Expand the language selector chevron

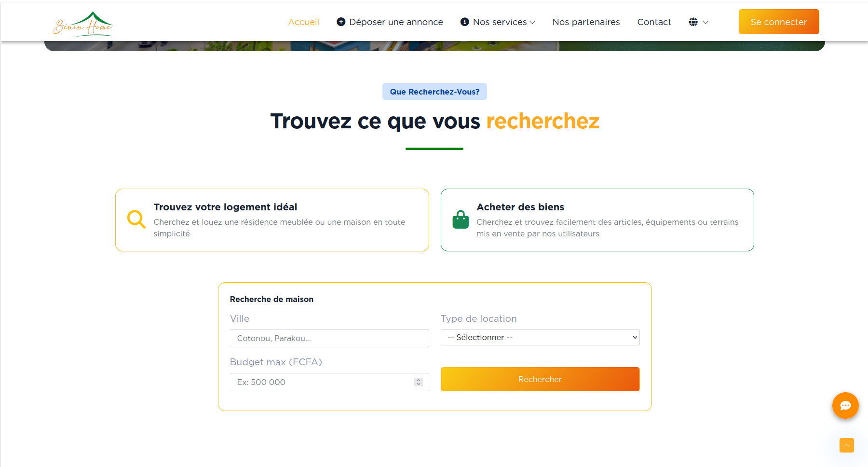coord(705,23)
